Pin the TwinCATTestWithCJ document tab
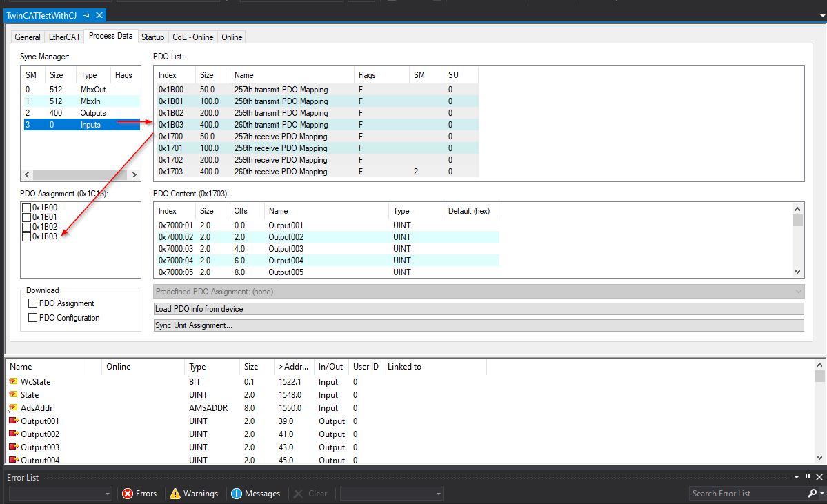 86,15
